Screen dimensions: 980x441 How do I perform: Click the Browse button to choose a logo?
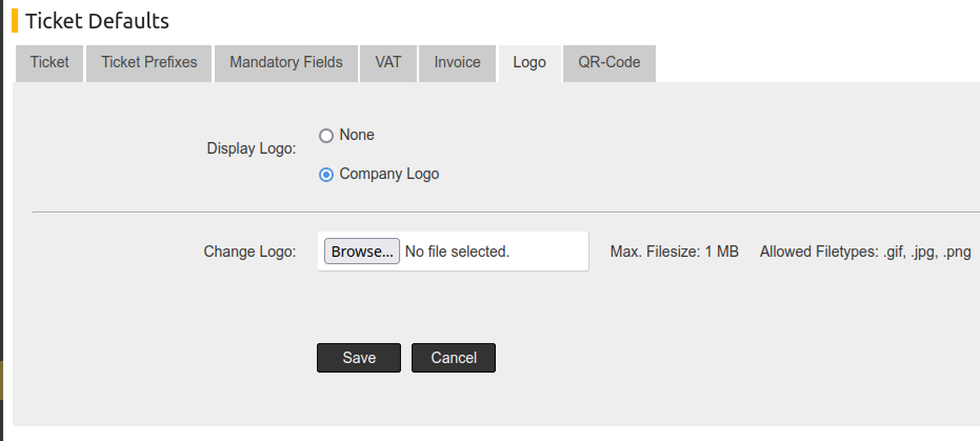pyautogui.click(x=361, y=251)
